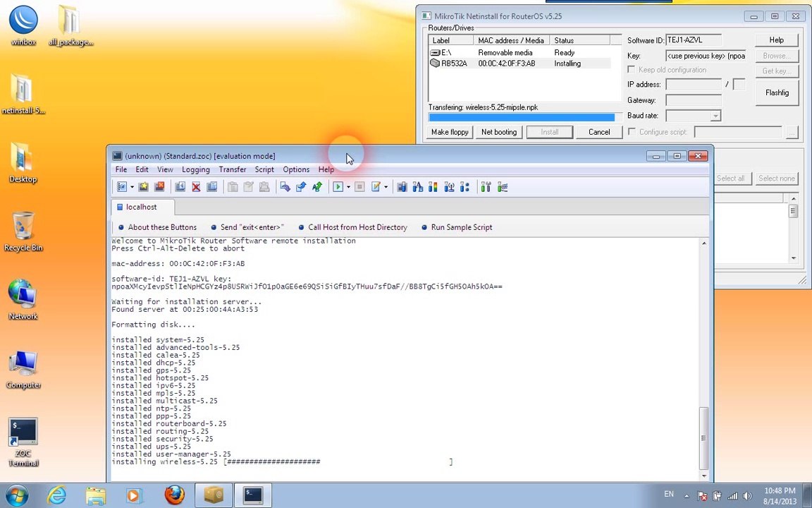Expand the Baud rate dropdown
812x508 pixels.
tap(715, 116)
